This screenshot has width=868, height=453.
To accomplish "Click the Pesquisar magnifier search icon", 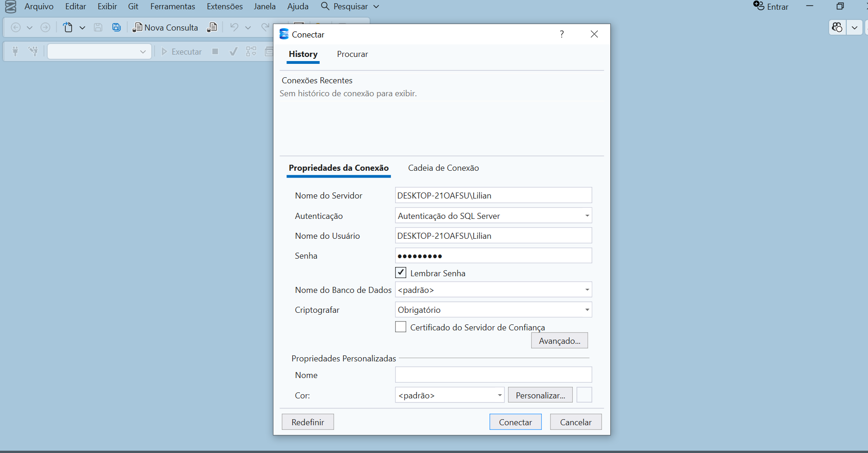I will pyautogui.click(x=325, y=6).
